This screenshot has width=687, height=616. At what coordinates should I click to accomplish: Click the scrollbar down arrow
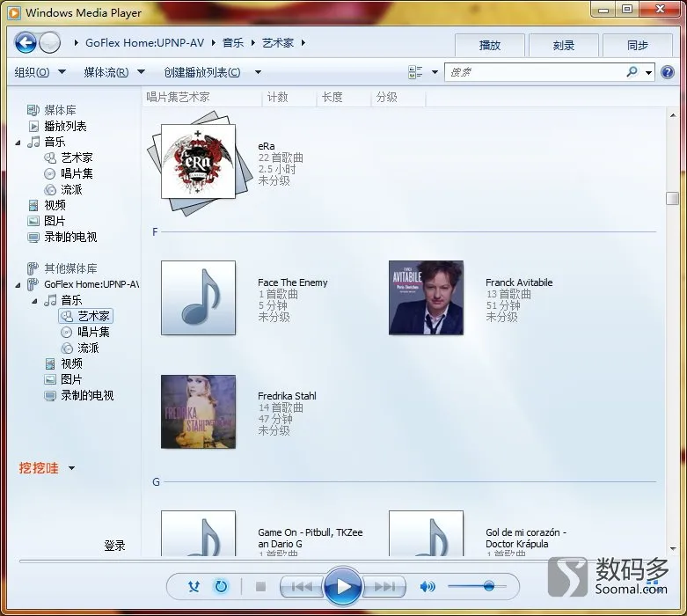(x=673, y=548)
